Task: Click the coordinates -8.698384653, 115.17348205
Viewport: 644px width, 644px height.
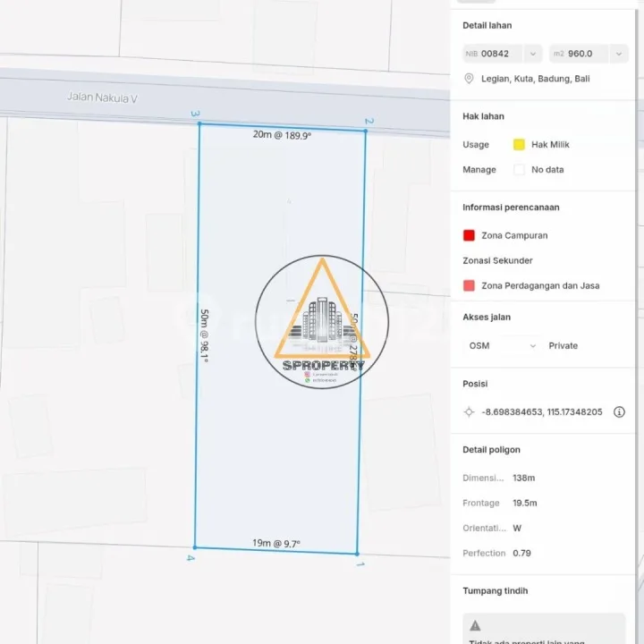Action: coord(542,412)
